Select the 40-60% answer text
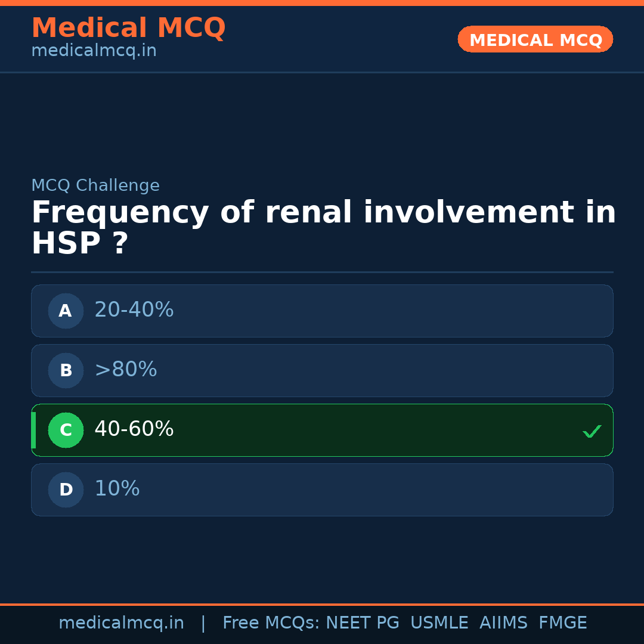 tap(134, 429)
